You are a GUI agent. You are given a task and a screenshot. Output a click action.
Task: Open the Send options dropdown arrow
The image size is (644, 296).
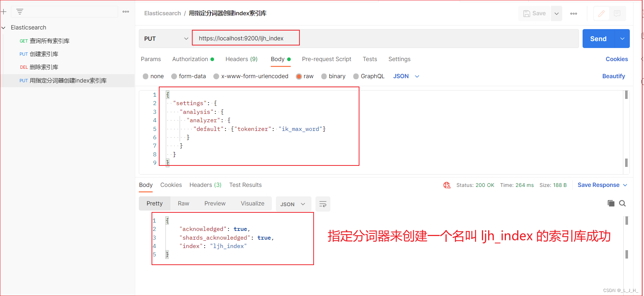pyautogui.click(x=622, y=39)
